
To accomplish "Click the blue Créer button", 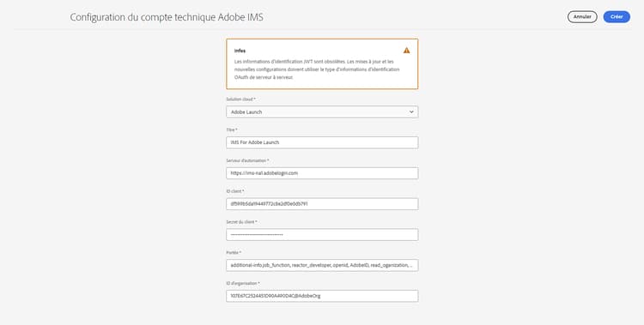I will (x=617, y=17).
